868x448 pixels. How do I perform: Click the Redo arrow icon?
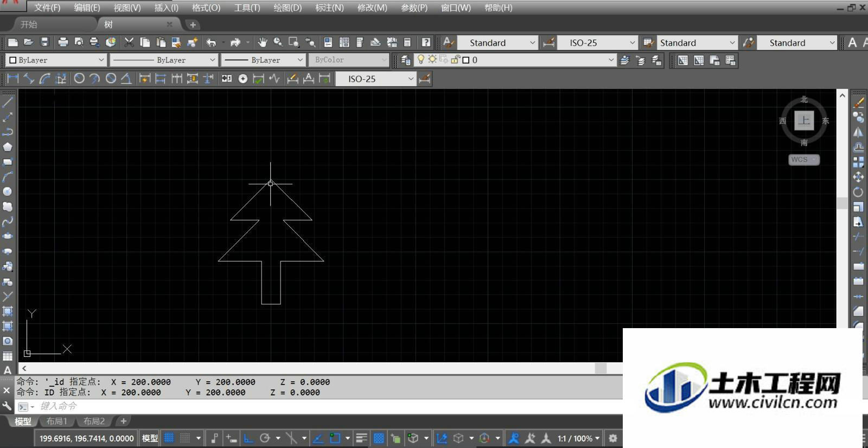(235, 42)
